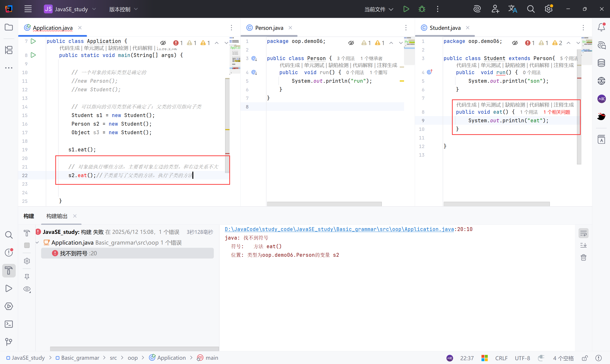Toggle the eye inspection icon in Application.java editor
Viewport: 610px width, 364px height.
(163, 43)
